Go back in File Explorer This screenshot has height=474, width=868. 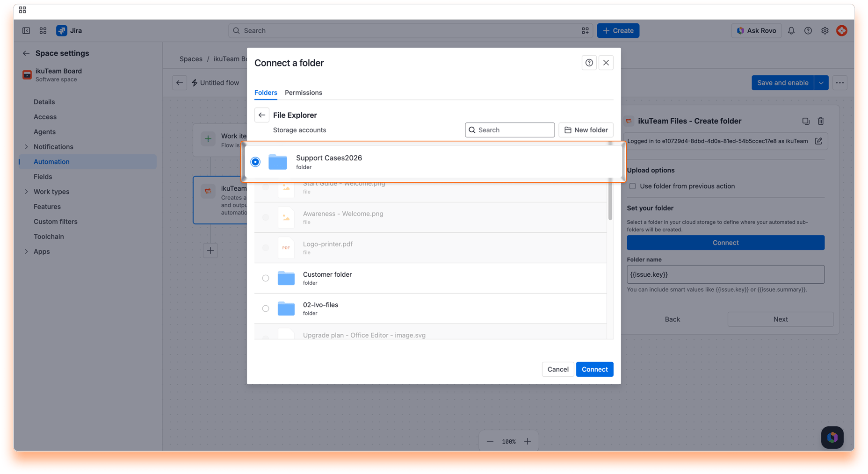click(x=262, y=115)
